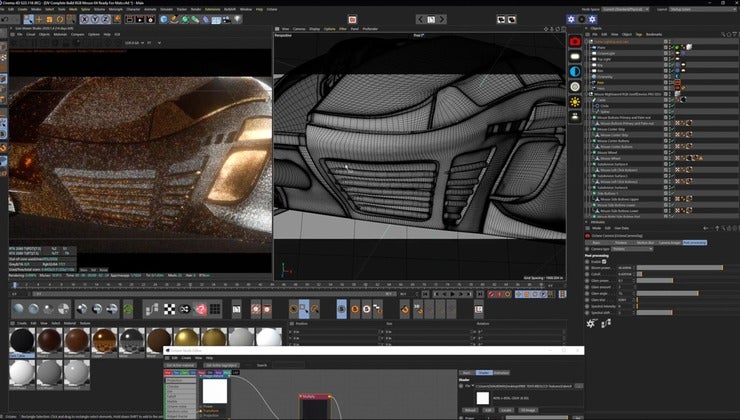Click the highlighted rectangle selection icon
740x420 pixels.
(304, 309)
